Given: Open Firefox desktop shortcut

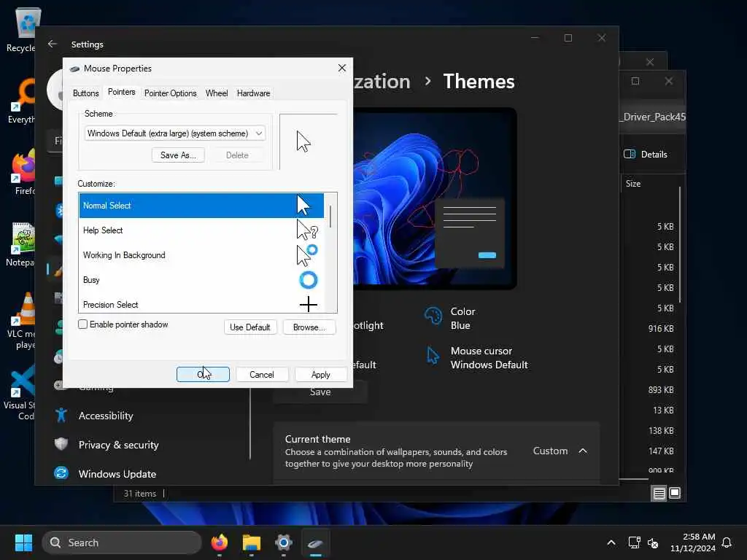Looking at the screenshot, I should pyautogui.click(x=24, y=172).
